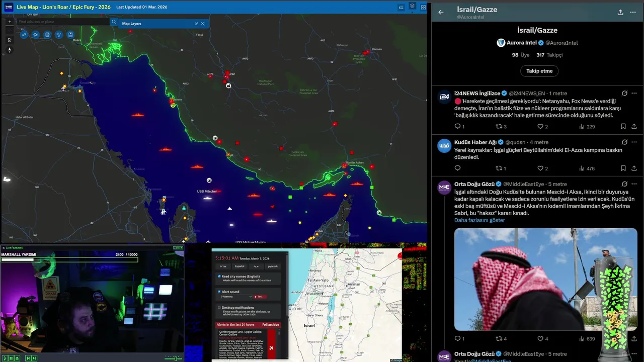Skip to previous in Live Feed player
This screenshot has height=362, width=644.
(x=28, y=358)
